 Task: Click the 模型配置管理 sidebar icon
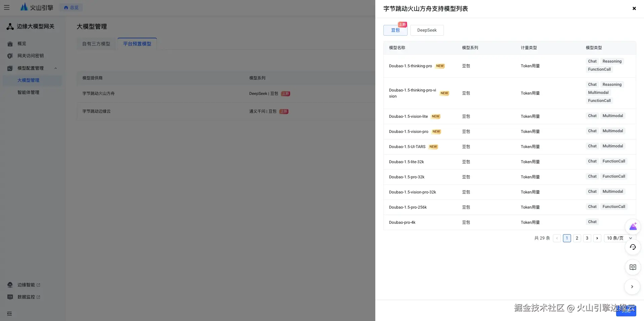(x=10, y=68)
